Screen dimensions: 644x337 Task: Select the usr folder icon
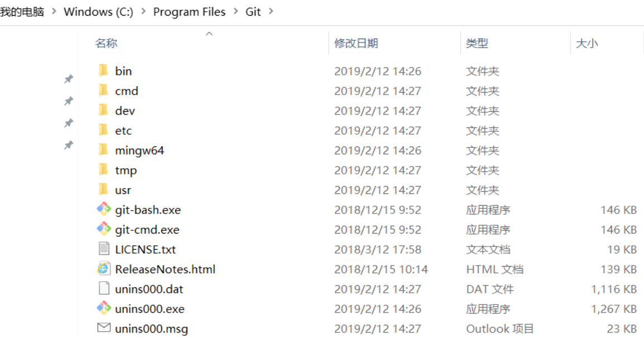[103, 189]
